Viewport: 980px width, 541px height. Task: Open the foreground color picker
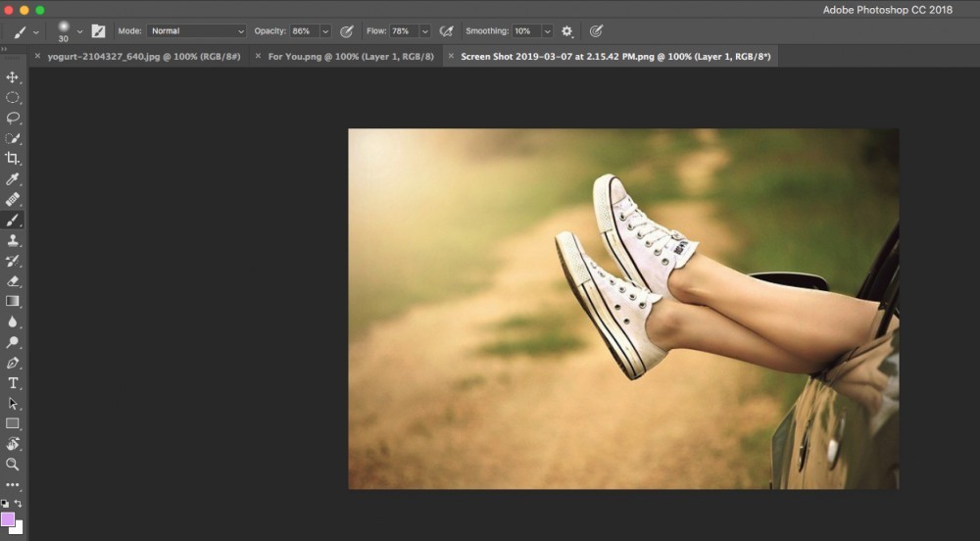click(x=8, y=519)
